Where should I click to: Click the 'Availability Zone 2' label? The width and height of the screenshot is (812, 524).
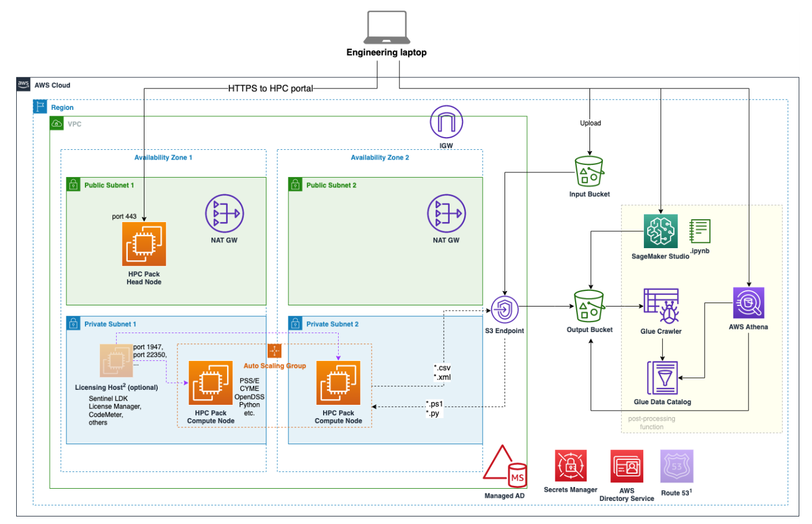(380, 157)
